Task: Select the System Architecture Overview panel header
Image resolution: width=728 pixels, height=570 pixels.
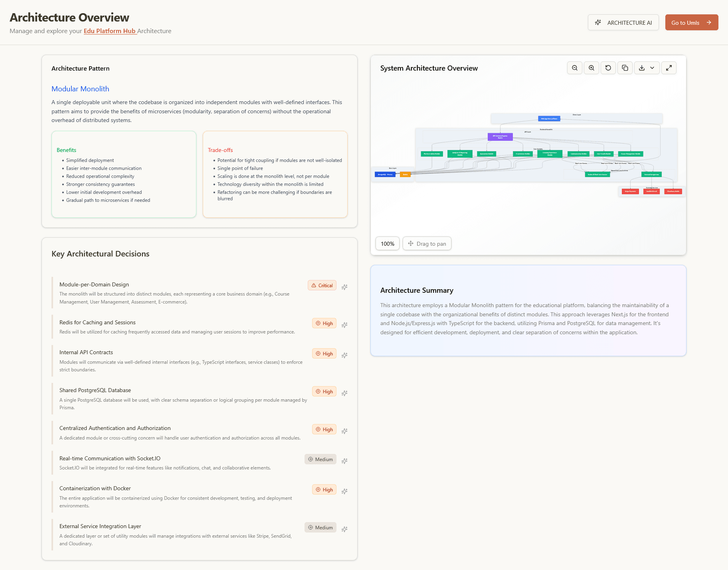Action: pos(429,68)
